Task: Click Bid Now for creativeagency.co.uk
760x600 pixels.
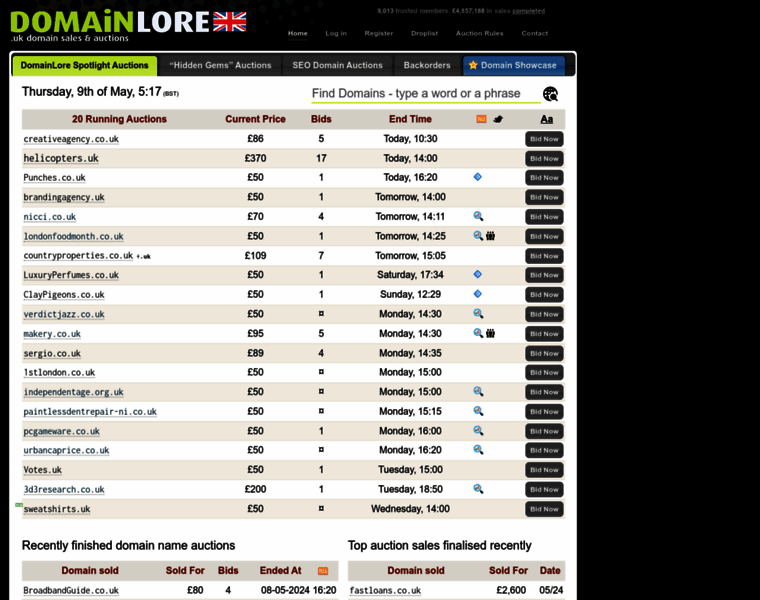Action: (x=544, y=139)
